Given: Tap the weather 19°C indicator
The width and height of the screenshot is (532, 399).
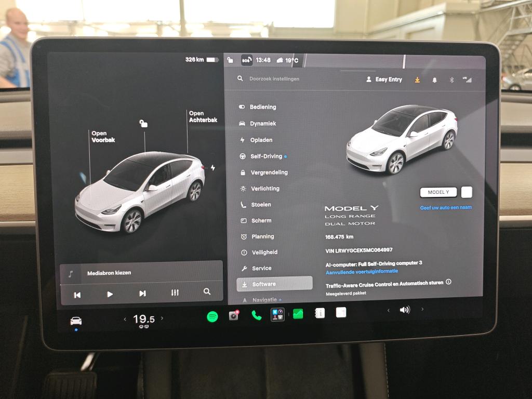Looking at the screenshot, I should click(x=287, y=60).
